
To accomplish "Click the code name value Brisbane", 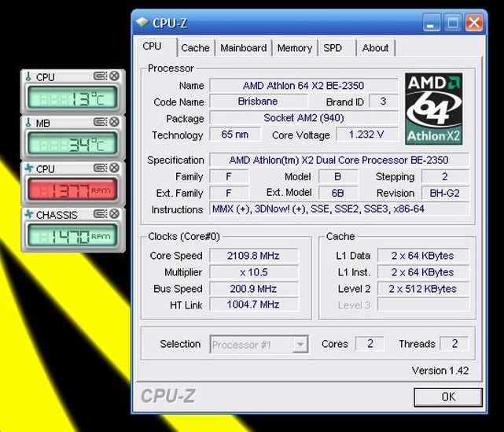I will (x=258, y=102).
